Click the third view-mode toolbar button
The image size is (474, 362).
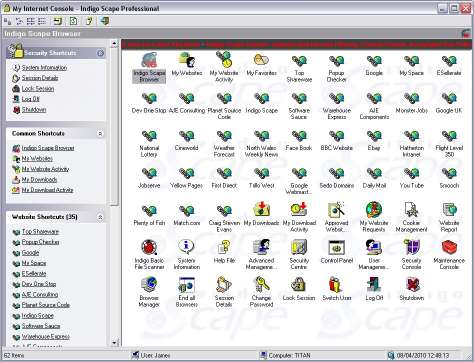(31, 22)
